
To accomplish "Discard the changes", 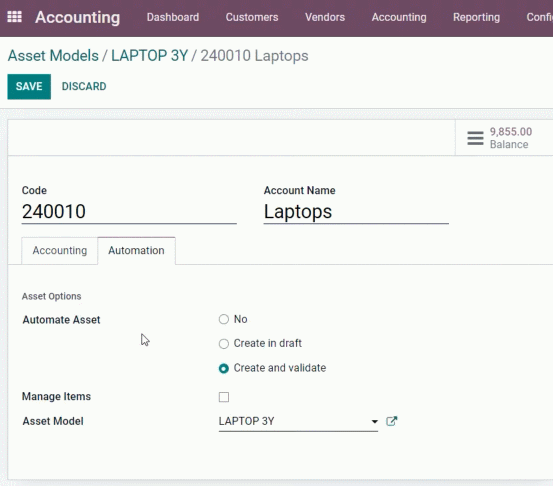I will 84,86.
